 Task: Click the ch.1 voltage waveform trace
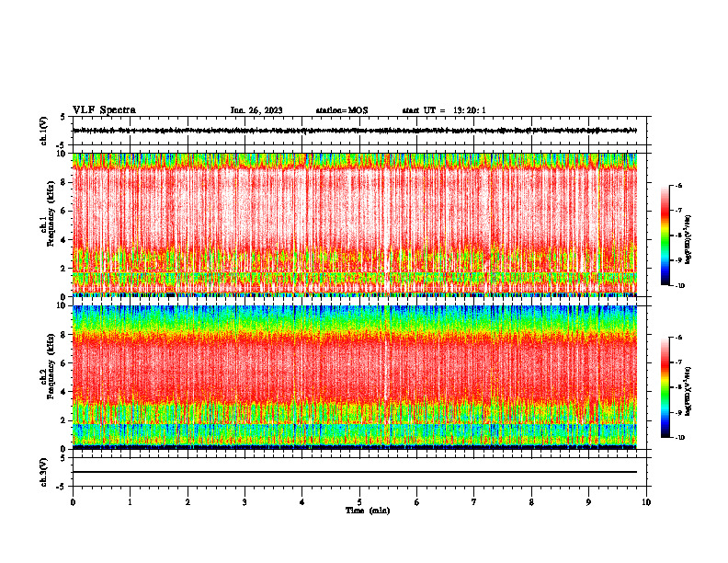[354, 131]
